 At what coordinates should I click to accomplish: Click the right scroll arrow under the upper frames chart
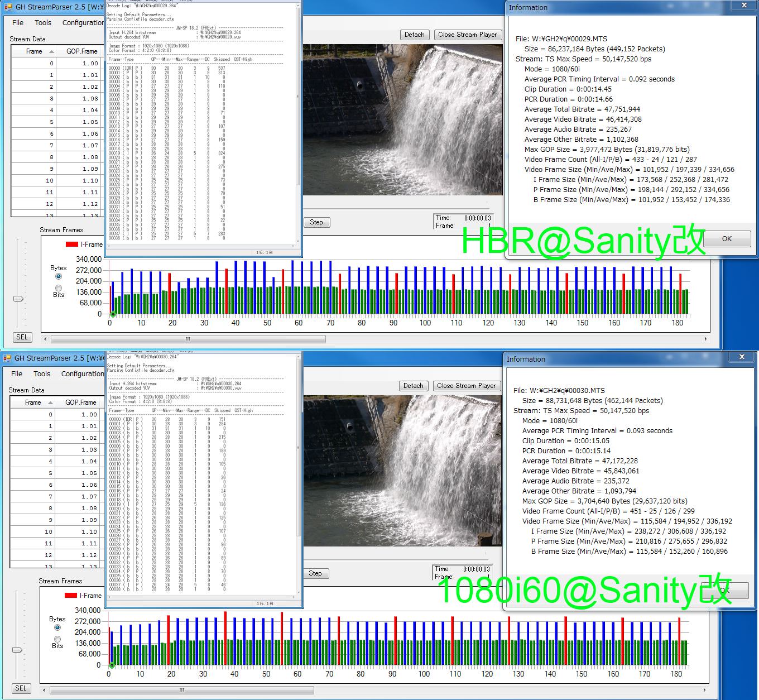[705, 339]
